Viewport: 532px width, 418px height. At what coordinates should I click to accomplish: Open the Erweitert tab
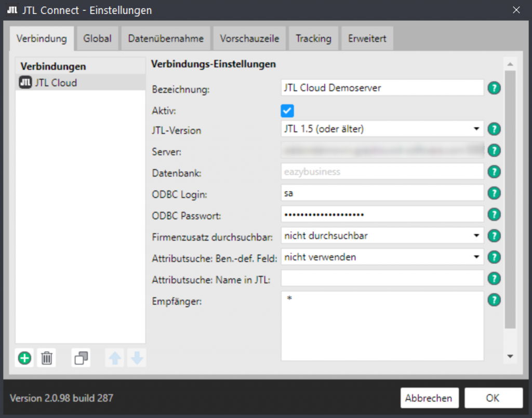pyautogui.click(x=367, y=38)
